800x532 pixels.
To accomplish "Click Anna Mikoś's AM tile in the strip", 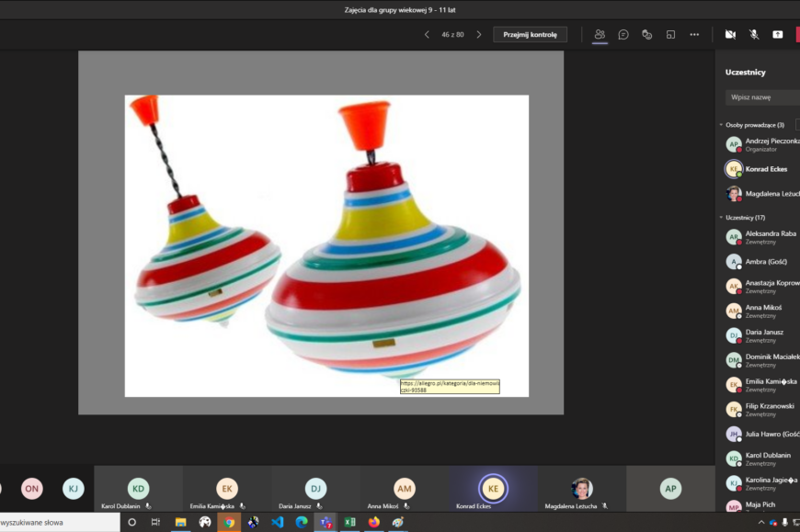I will point(404,489).
